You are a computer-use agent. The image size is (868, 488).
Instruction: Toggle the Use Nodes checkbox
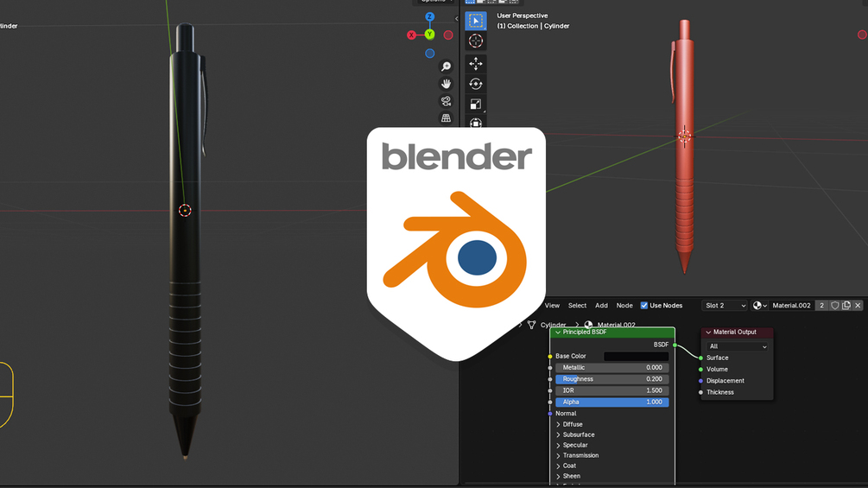coord(643,306)
